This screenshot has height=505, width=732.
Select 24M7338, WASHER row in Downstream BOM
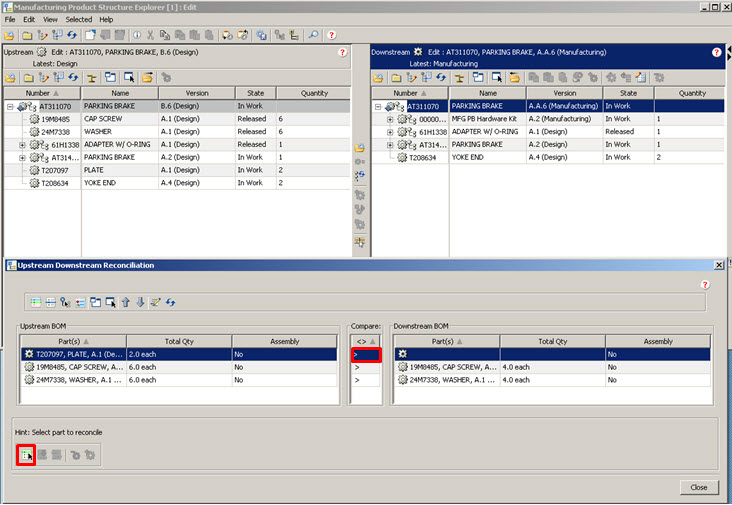(x=553, y=380)
